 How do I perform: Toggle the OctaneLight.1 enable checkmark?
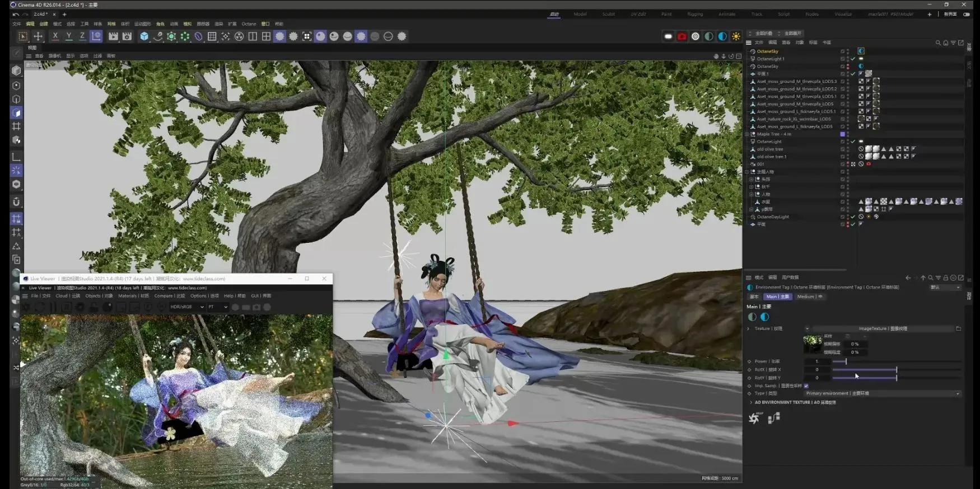(x=853, y=59)
